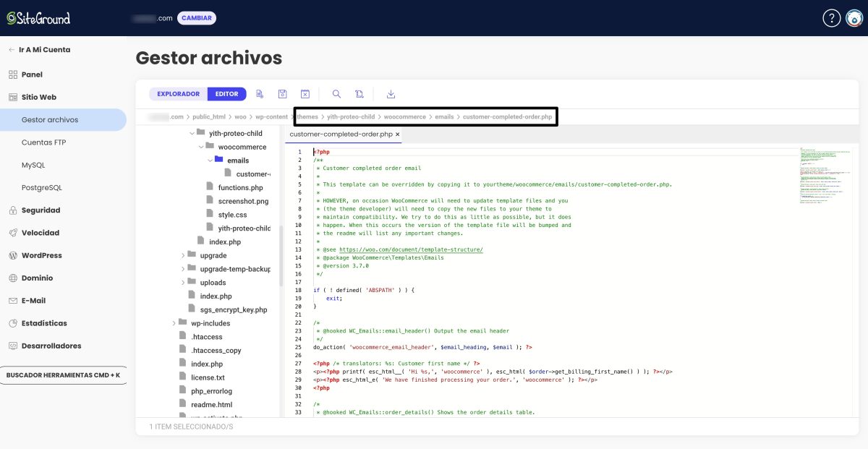
Task: Click the line 18 ABSPATH check code
Action: click(362, 290)
